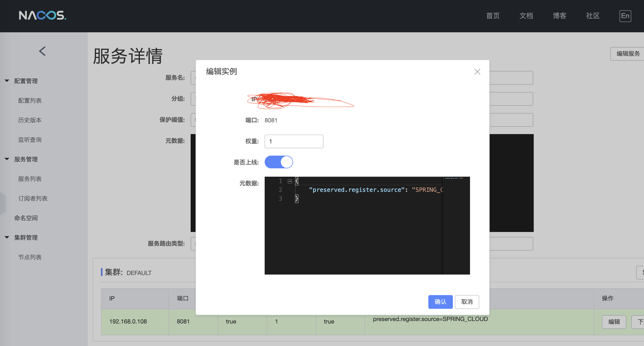The width and height of the screenshot is (644, 346).
Task: Switch language with the En button
Action: [x=625, y=16]
